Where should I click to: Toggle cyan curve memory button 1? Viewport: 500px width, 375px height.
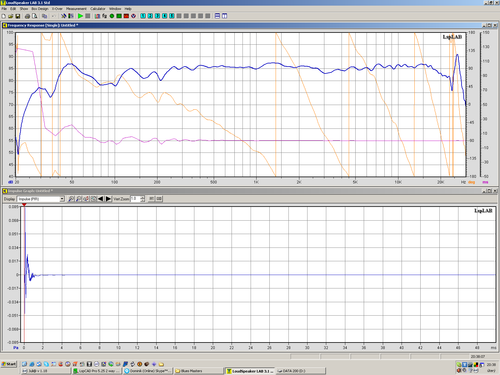click(143, 16)
